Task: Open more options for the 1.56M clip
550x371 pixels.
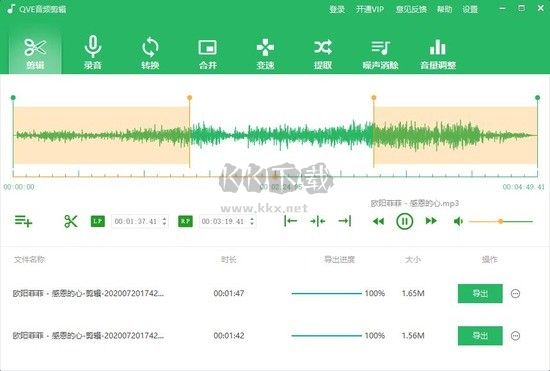Action: tap(515, 336)
